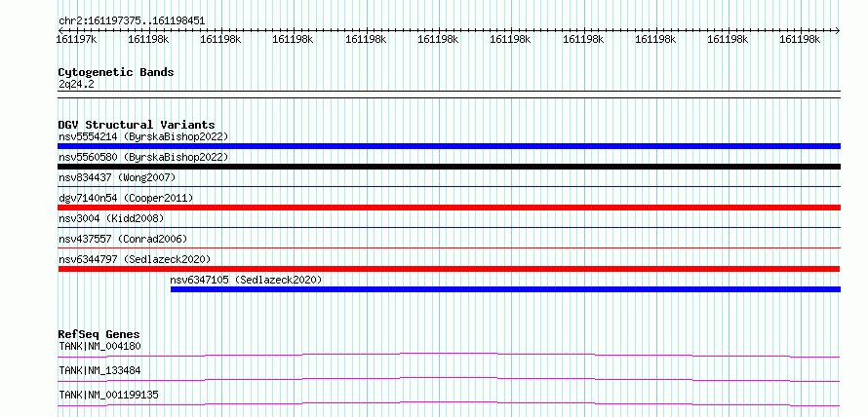Viewport: 868px width, 417px height.
Task: Click the thin blue line of nsv834437
Action: point(449,186)
